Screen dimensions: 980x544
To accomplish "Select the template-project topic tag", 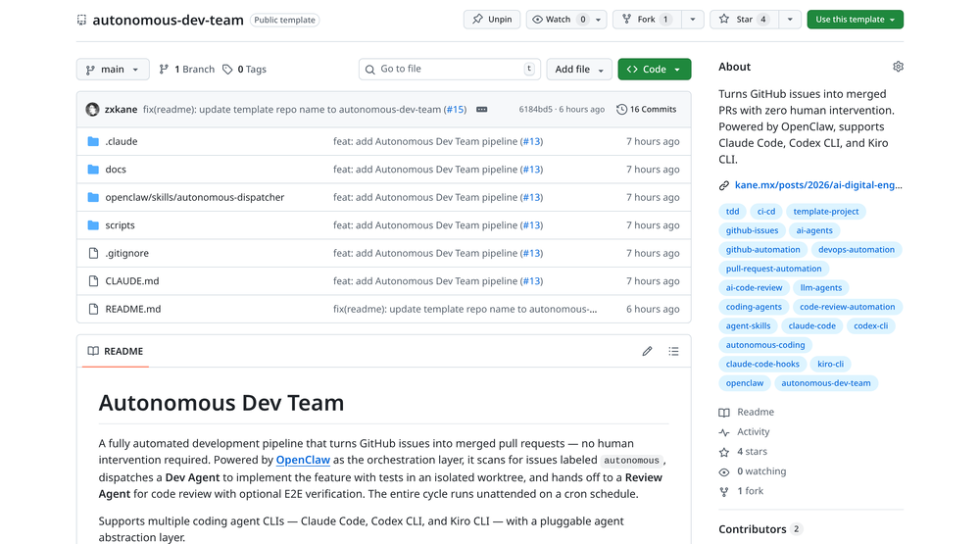I will coord(825,212).
